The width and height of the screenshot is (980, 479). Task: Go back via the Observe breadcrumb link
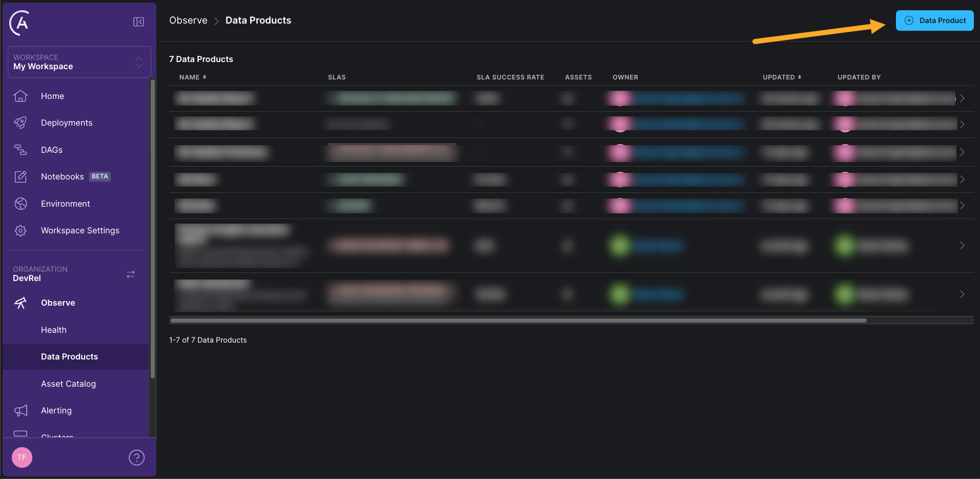pyautogui.click(x=188, y=20)
